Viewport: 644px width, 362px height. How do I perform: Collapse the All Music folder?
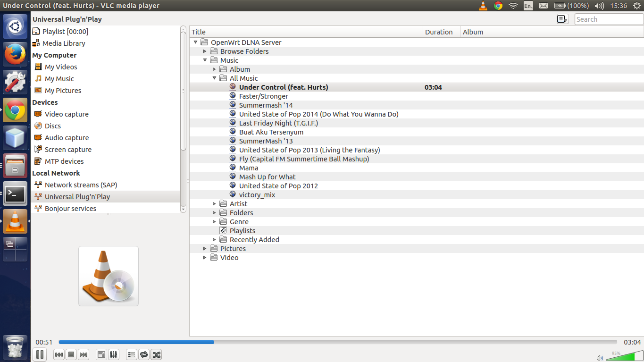pos(214,78)
